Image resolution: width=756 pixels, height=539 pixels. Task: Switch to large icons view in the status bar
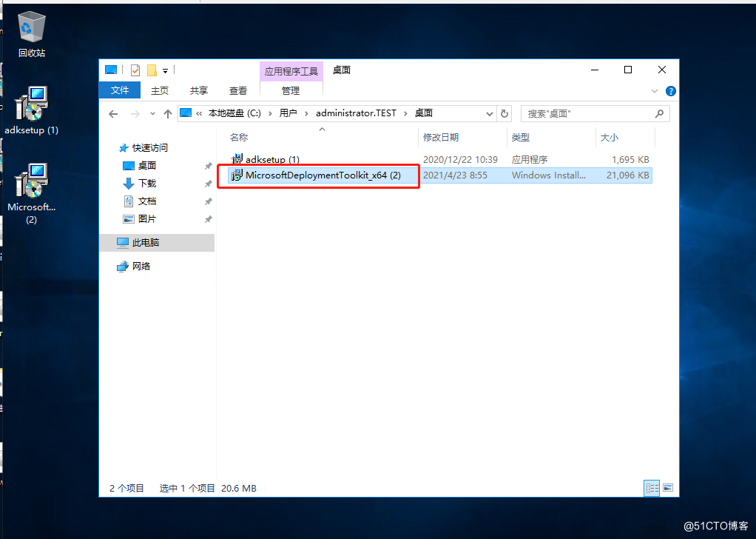click(668, 488)
